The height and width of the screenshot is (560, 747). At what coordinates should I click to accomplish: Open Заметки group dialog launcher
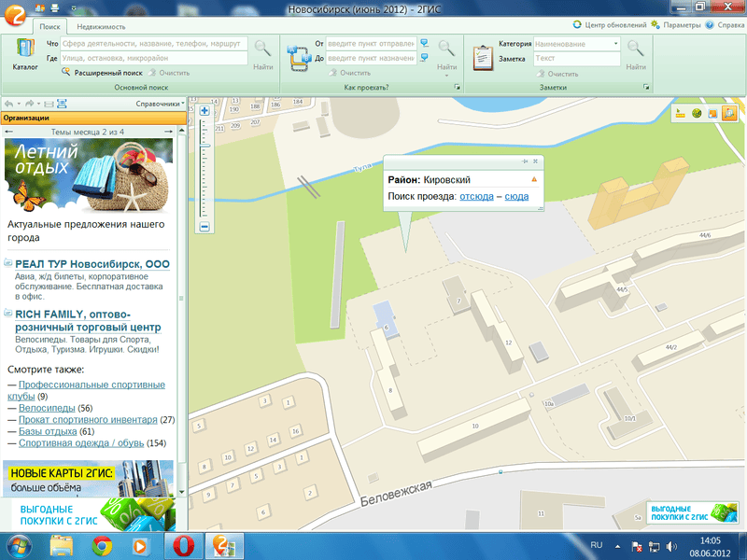click(x=646, y=87)
